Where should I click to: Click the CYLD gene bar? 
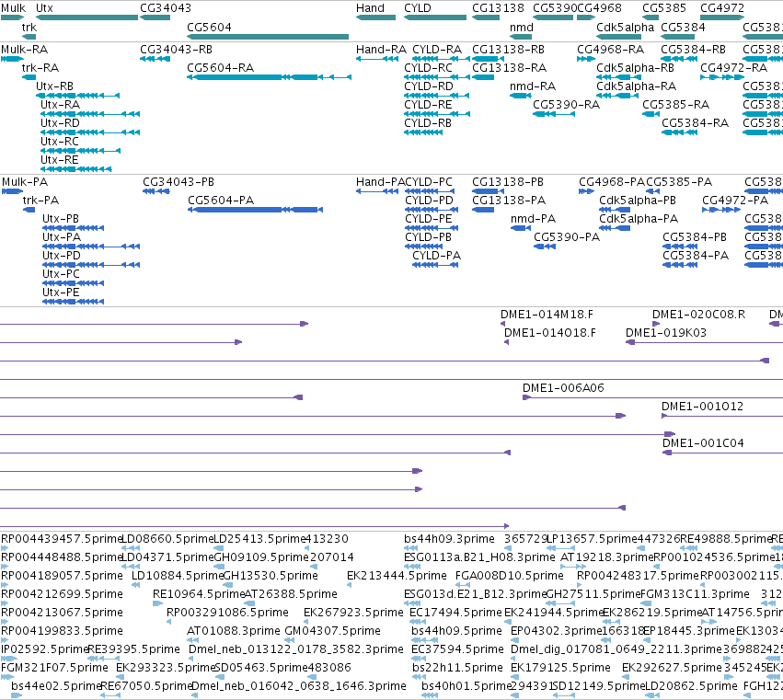click(x=435, y=17)
